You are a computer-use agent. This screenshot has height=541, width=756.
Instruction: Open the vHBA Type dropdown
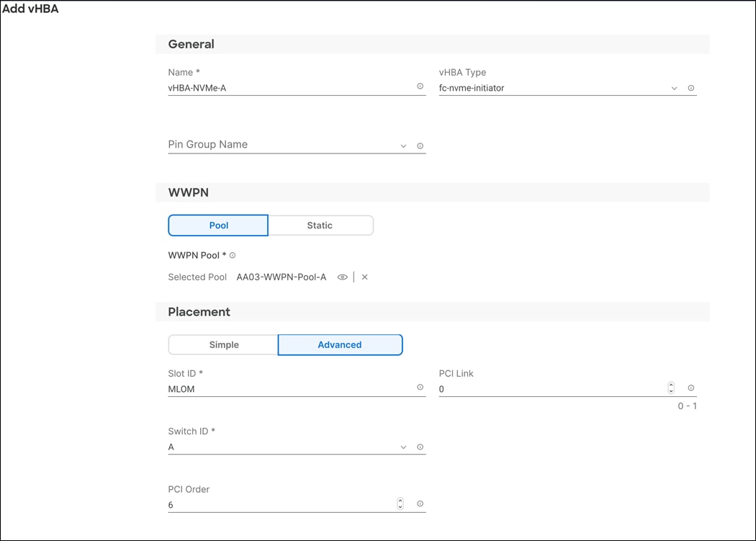coord(674,87)
